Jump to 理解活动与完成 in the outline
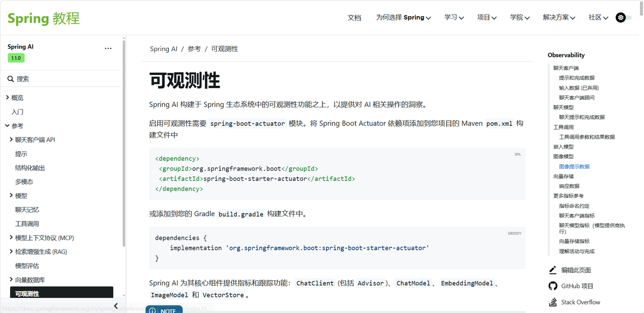This screenshot has width=644, height=313. tap(577, 251)
